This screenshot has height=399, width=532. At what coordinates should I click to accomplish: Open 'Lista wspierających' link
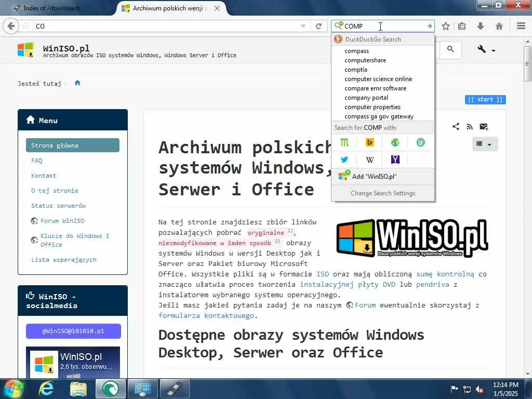pos(64,260)
